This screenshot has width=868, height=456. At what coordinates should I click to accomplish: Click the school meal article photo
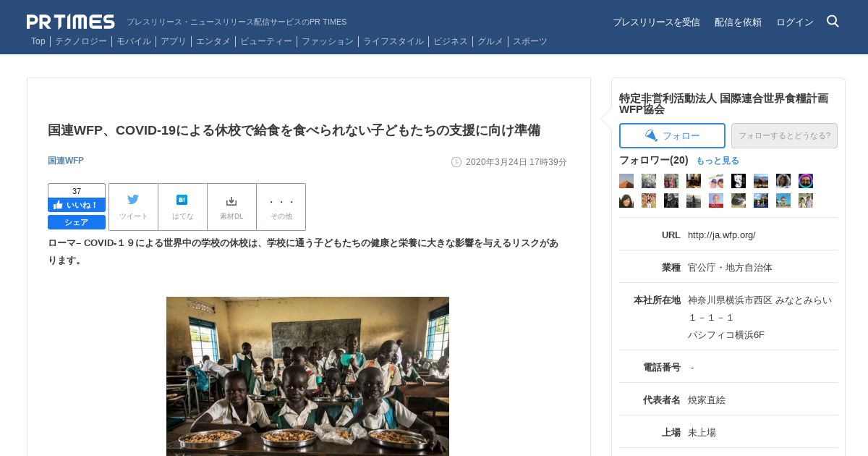click(x=307, y=376)
